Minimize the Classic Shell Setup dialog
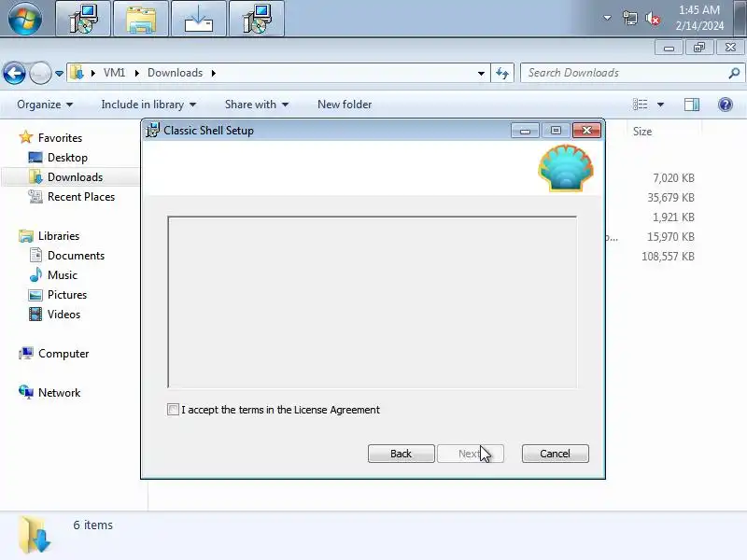 (525, 131)
